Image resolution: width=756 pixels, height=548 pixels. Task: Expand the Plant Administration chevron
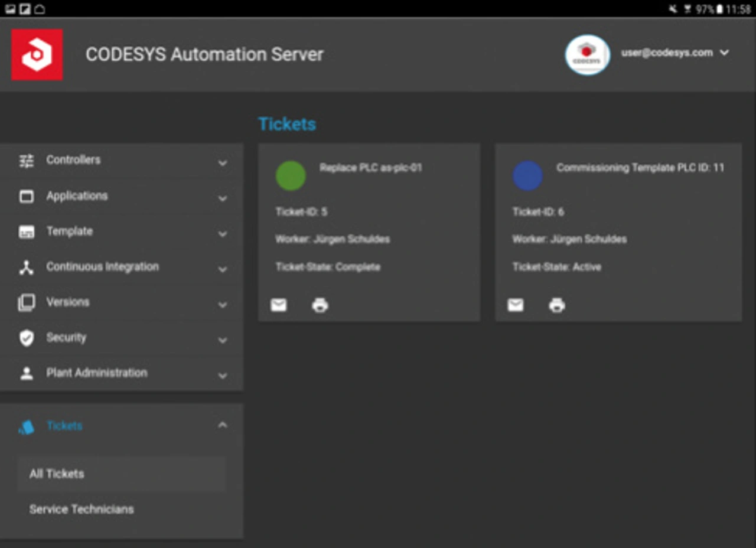[223, 376]
